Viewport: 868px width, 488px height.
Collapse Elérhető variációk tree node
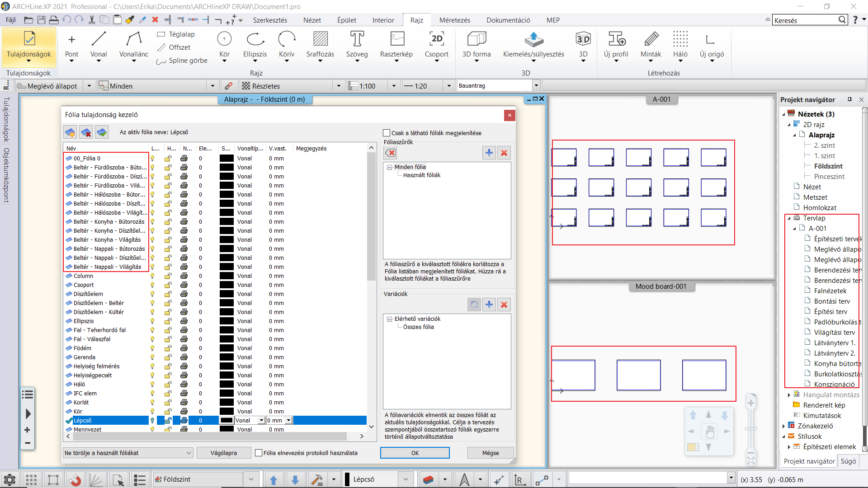point(389,319)
